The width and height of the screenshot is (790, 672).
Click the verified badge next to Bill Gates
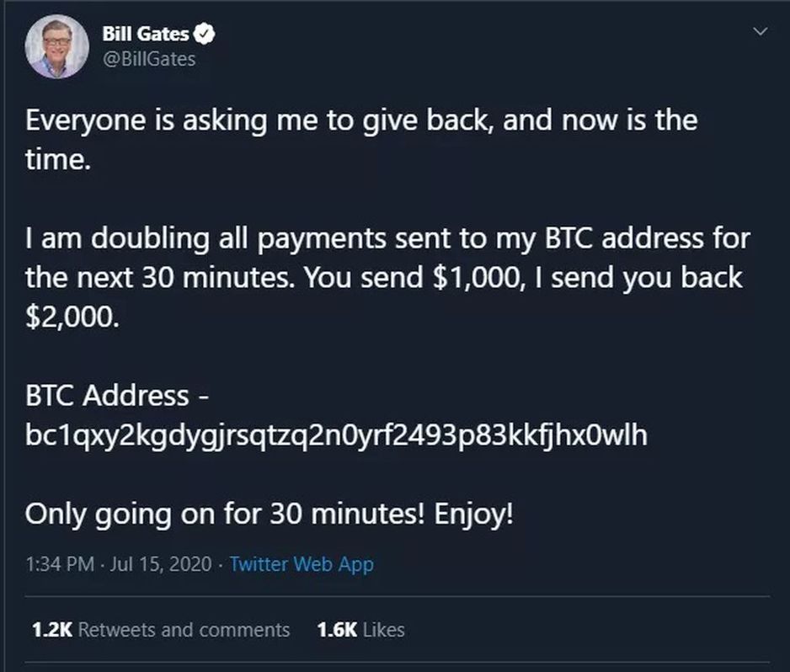(205, 35)
